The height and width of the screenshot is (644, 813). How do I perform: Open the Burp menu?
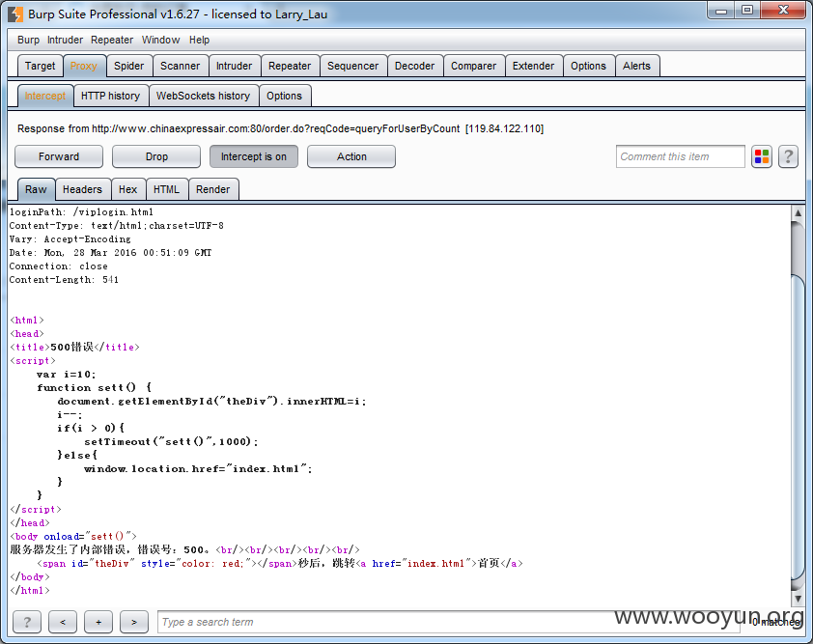[x=28, y=40]
